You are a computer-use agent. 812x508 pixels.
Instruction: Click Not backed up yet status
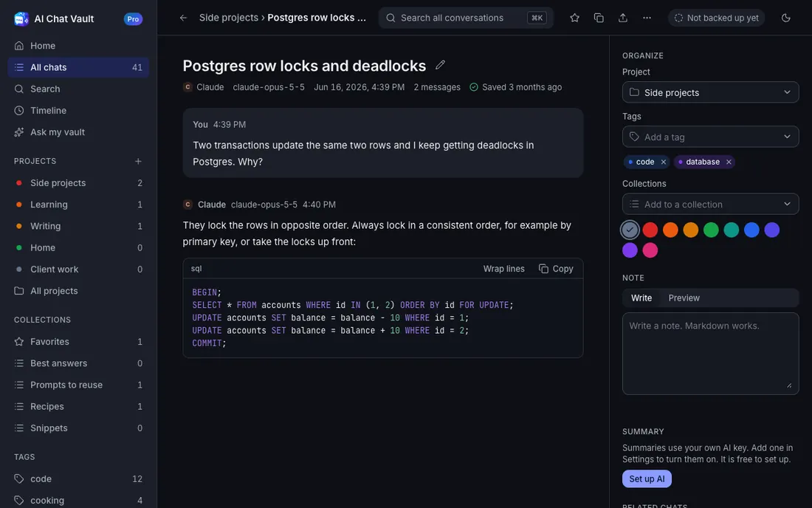[716, 18]
